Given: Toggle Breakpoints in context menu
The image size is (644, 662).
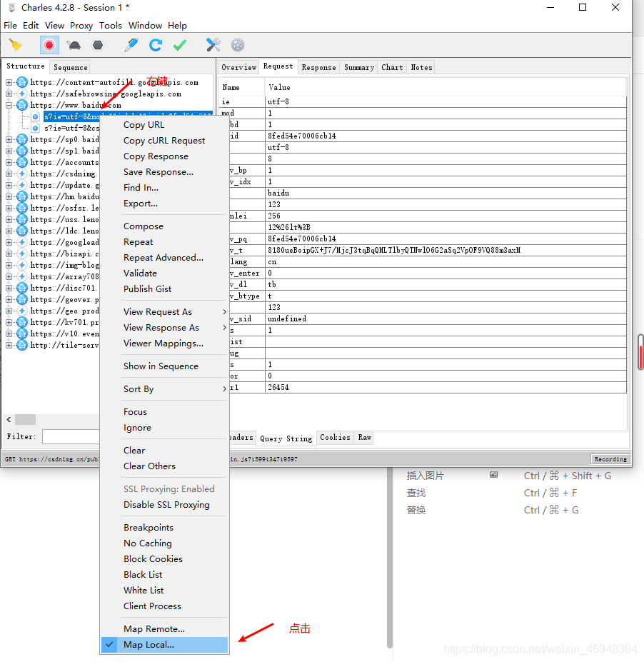Looking at the screenshot, I should (x=165, y=527).
